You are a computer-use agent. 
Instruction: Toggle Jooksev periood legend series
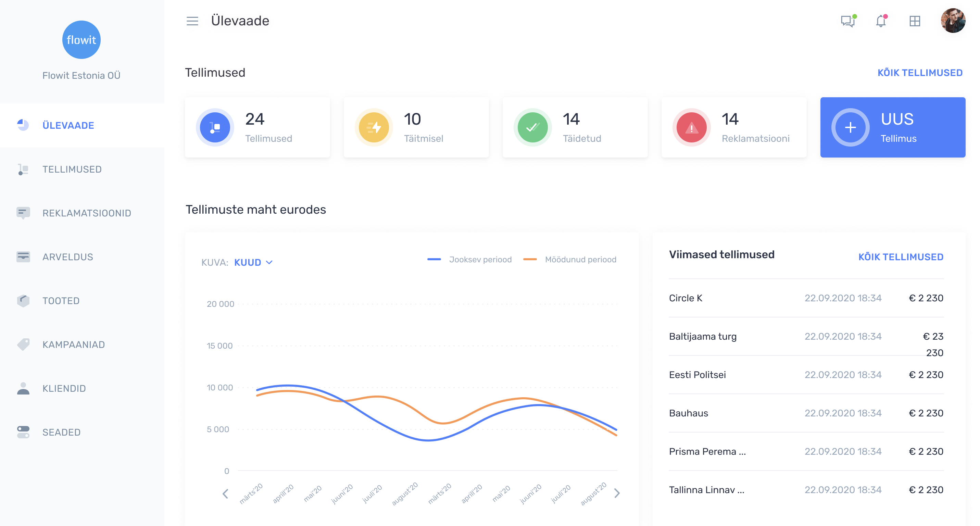pyautogui.click(x=469, y=259)
